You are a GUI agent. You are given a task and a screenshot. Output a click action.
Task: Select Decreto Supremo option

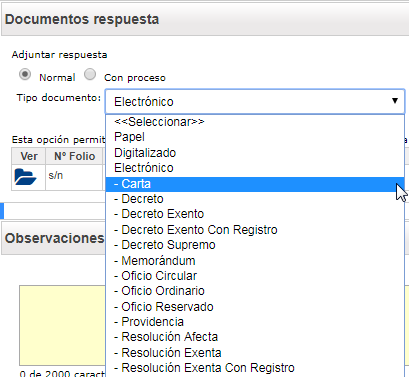click(x=255, y=245)
